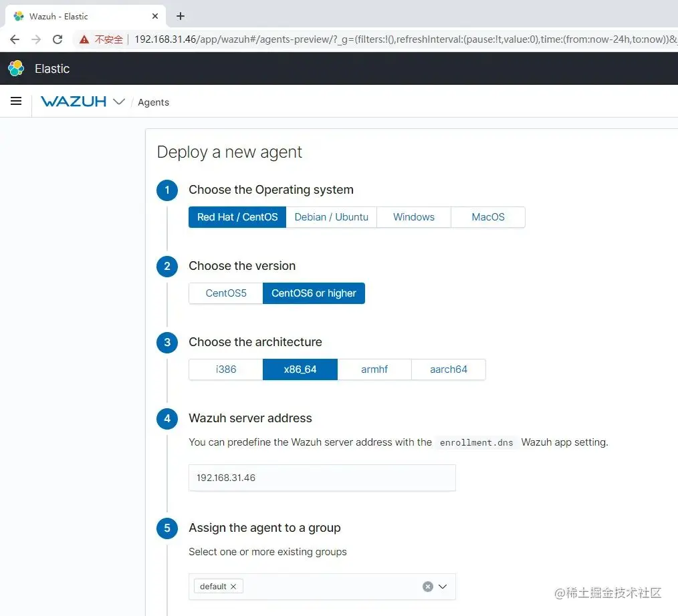The height and width of the screenshot is (616, 678).
Task: Select Debian / Ubuntu operating system
Action: [331, 217]
